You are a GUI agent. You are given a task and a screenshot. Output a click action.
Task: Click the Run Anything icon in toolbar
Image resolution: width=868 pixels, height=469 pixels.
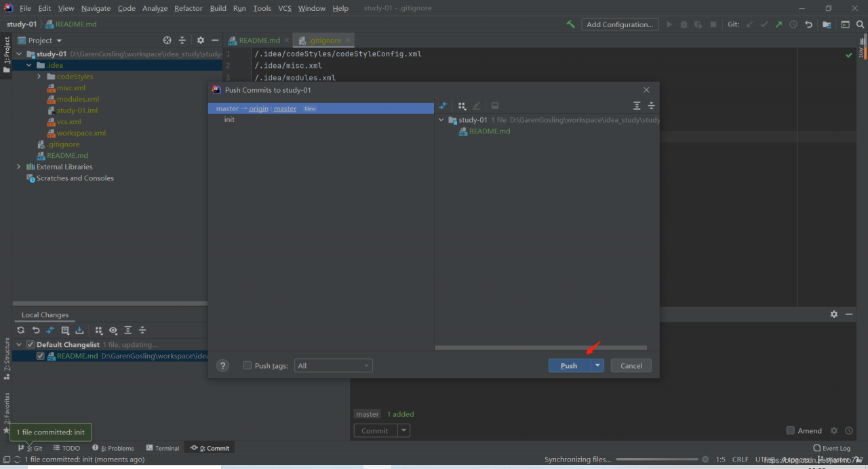click(x=845, y=24)
